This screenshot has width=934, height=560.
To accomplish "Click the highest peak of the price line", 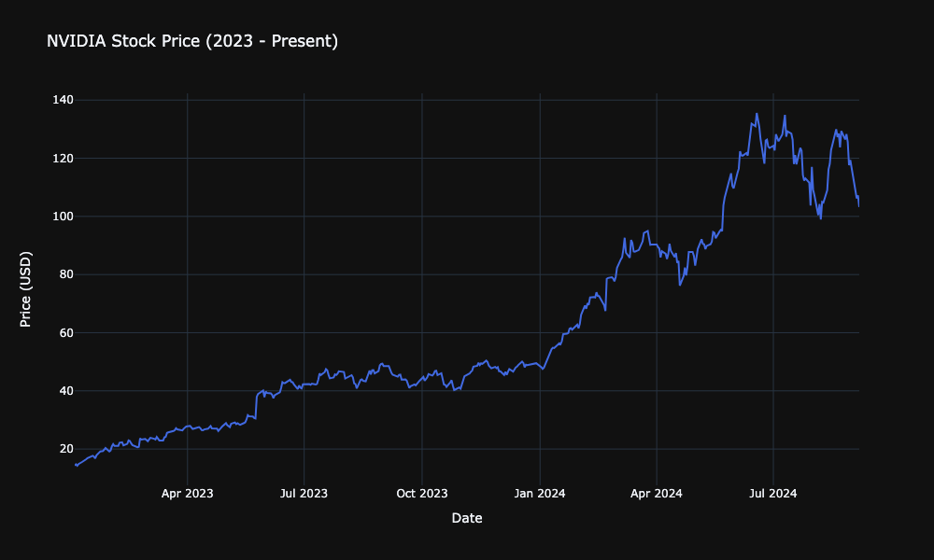I will 757,114.
